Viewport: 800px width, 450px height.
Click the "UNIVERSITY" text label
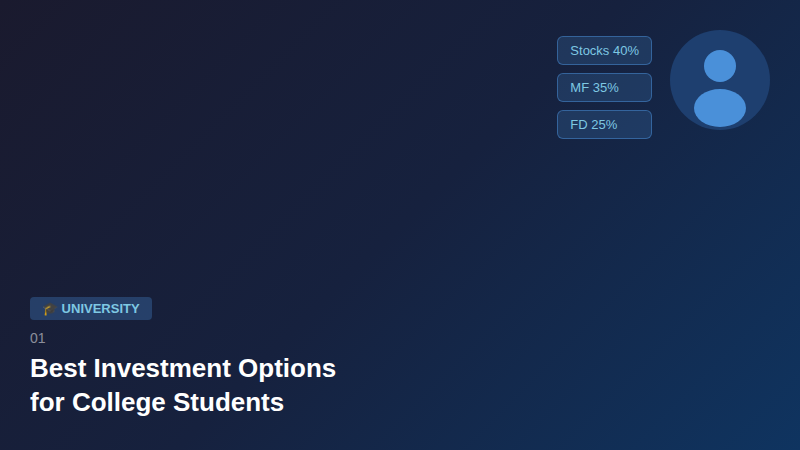(100, 309)
